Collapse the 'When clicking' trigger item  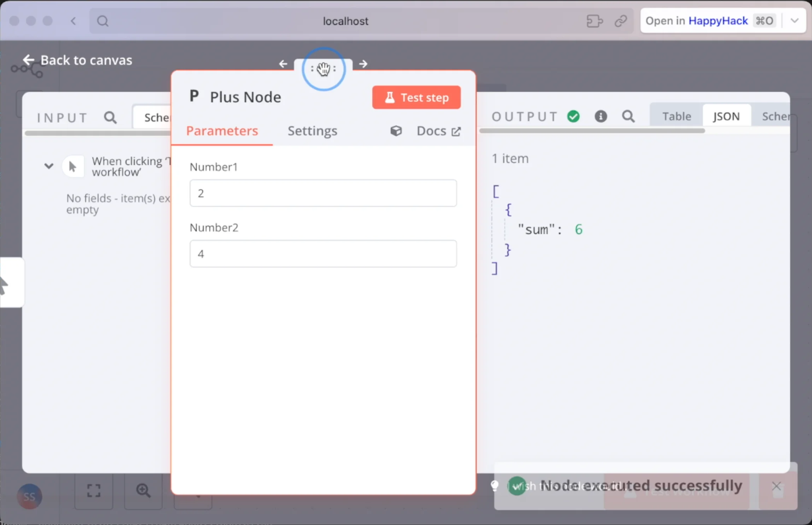coord(49,166)
